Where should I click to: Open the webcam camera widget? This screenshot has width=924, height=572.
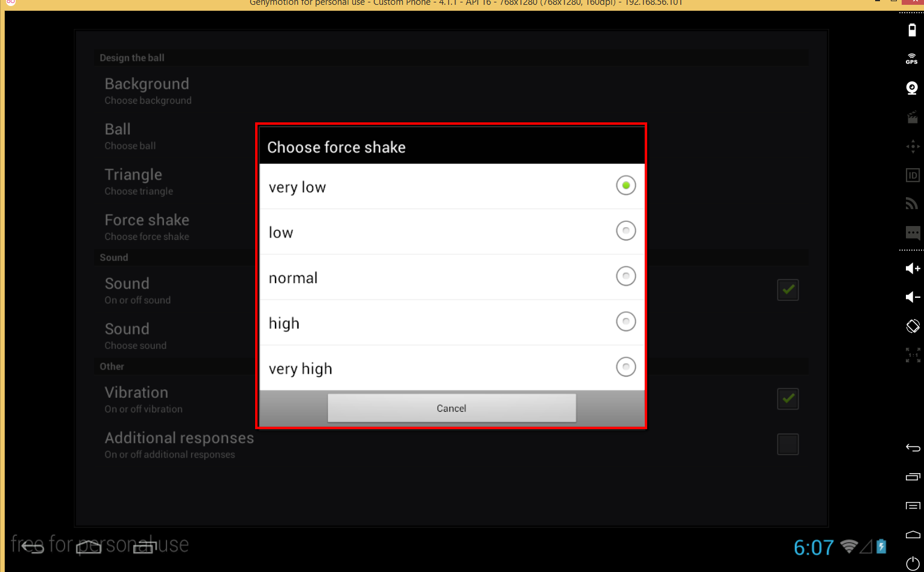pyautogui.click(x=912, y=88)
